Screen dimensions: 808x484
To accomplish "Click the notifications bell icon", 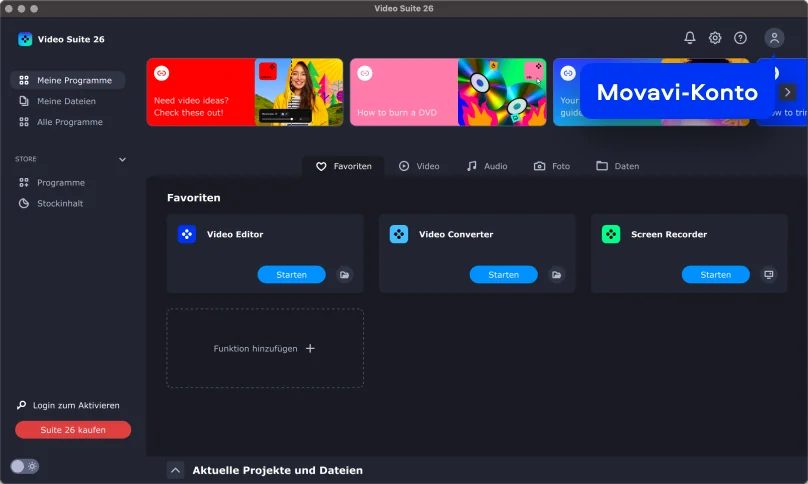I will [x=689, y=38].
